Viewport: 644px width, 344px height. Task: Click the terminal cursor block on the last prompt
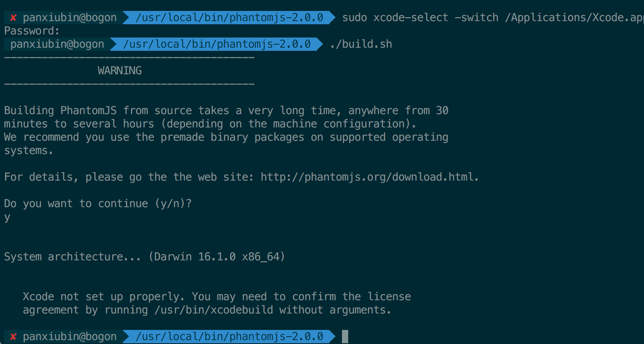point(345,337)
